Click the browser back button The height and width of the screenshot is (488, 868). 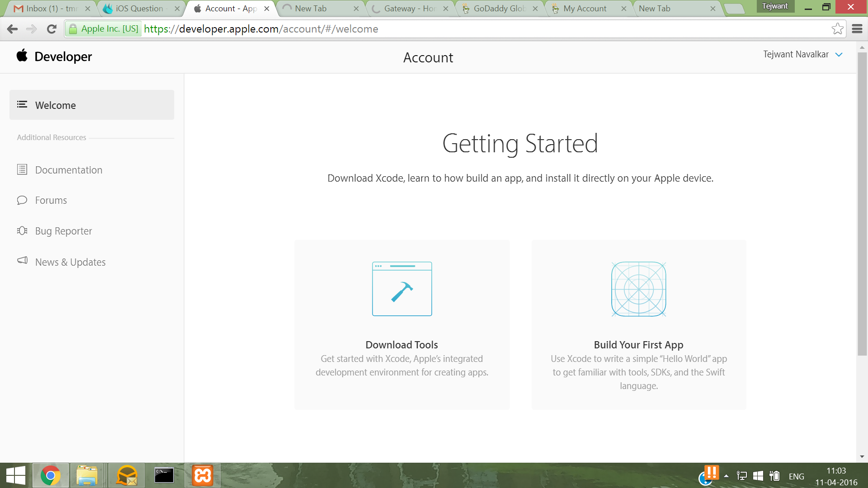click(12, 28)
